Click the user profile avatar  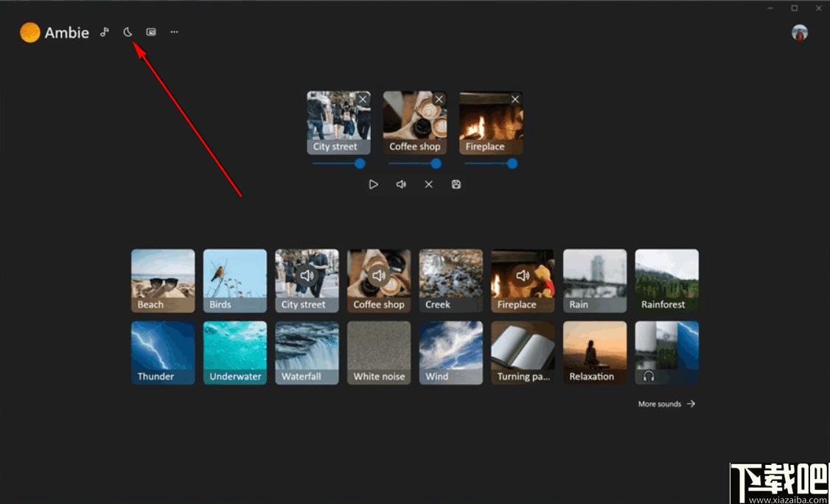point(799,33)
